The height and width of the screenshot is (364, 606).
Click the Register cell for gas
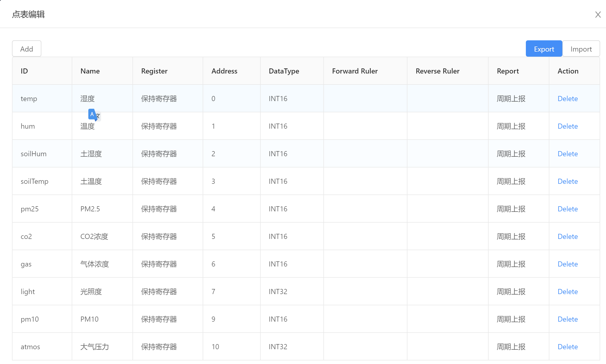[159, 264]
